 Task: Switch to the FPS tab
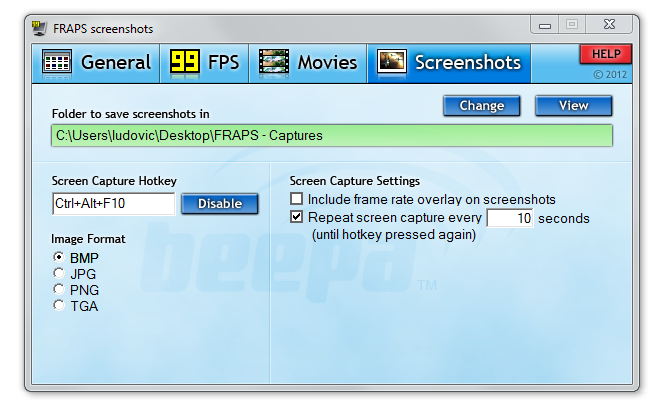(204, 63)
